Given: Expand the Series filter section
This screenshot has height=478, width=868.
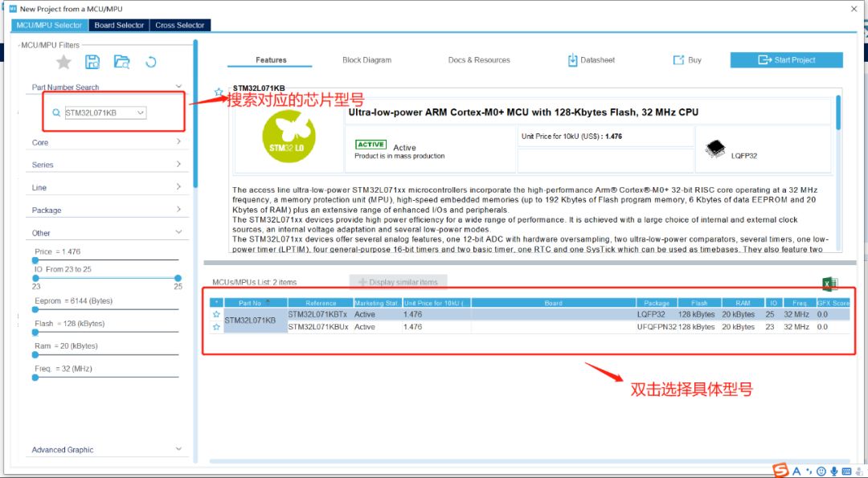Looking at the screenshot, I should (x=178, y=164).
